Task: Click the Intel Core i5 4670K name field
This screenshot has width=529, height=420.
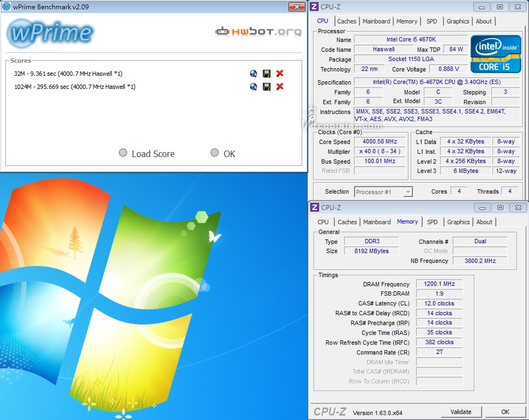Action: tap(411, 39)
